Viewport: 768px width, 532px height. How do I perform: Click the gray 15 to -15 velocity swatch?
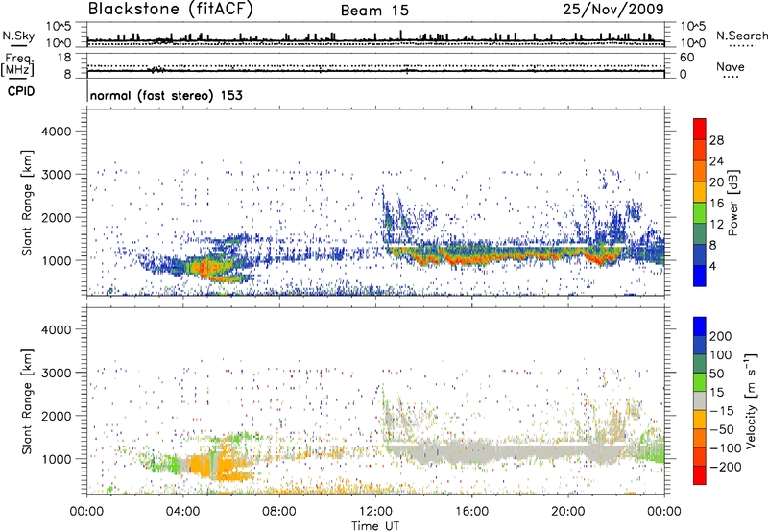click(700, 400)
